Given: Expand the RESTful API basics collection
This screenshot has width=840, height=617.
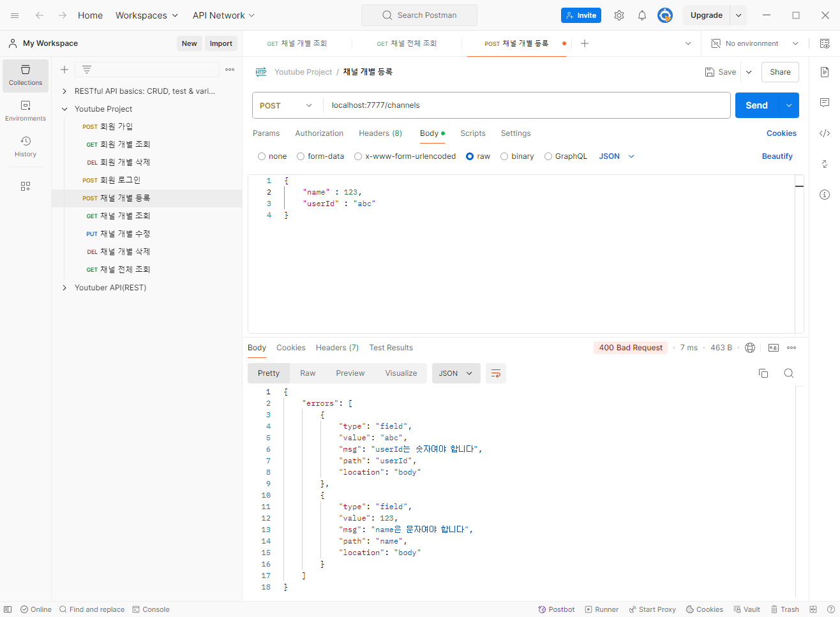Looking at the screenshot, I should (64, 91).
